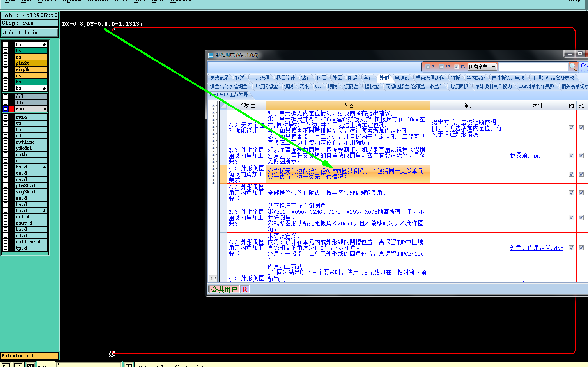Open the Job Matrix button
Viewport: 588px width, 367px height.
30,33
